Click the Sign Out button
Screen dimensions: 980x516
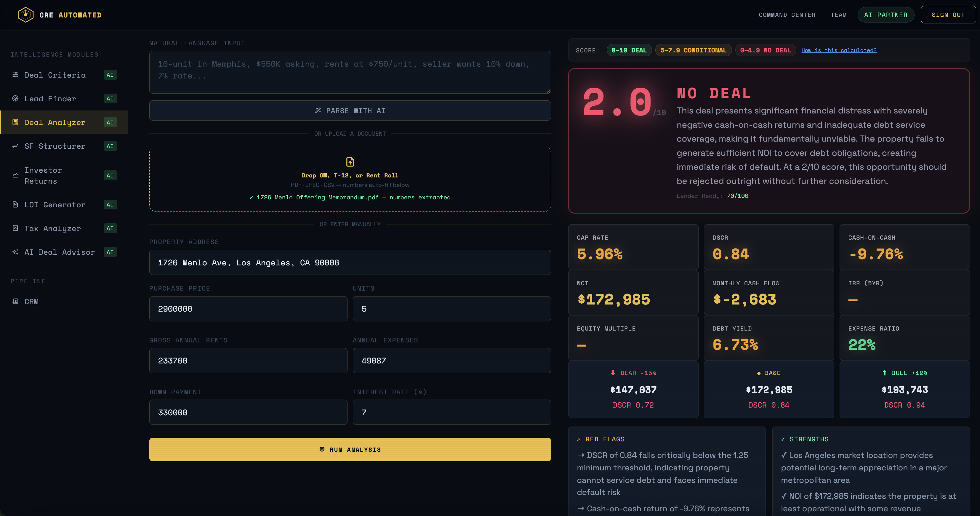click(948, 15)
